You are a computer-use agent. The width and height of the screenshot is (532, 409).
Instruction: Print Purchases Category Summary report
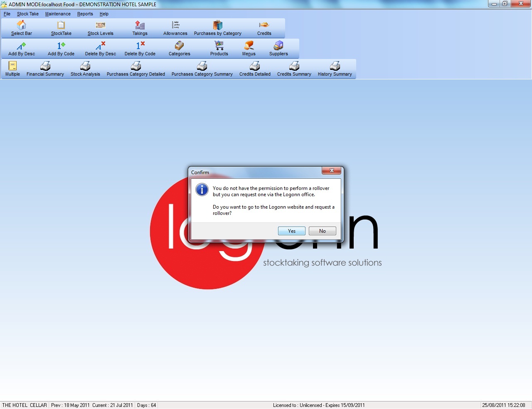point(202,69)
